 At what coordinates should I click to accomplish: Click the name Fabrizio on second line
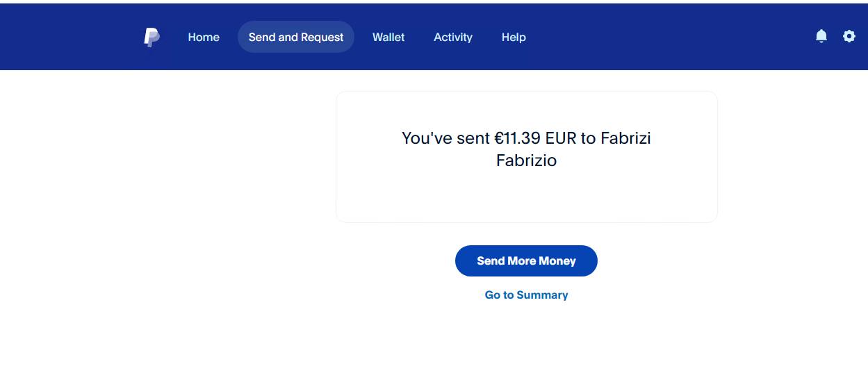(526, 160)
